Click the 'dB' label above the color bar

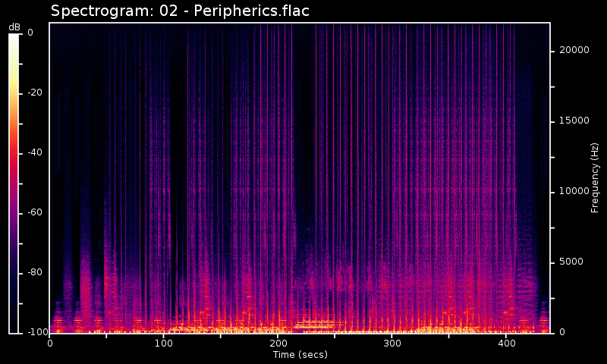14,27
